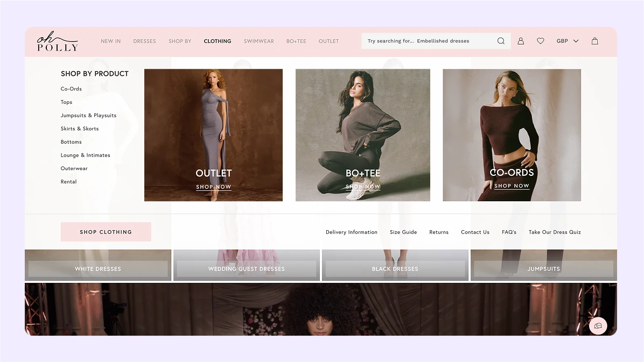This screenshot has width=644, height=362.
Task: Click Shop Now under Bo+Tee
Action: 363,187
